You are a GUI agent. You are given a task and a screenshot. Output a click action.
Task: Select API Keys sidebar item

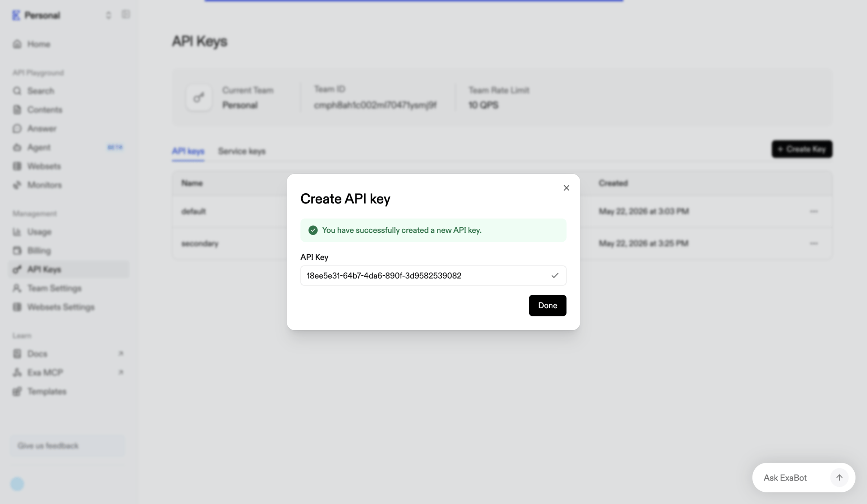pyautogui.click(x=69, y=269)
